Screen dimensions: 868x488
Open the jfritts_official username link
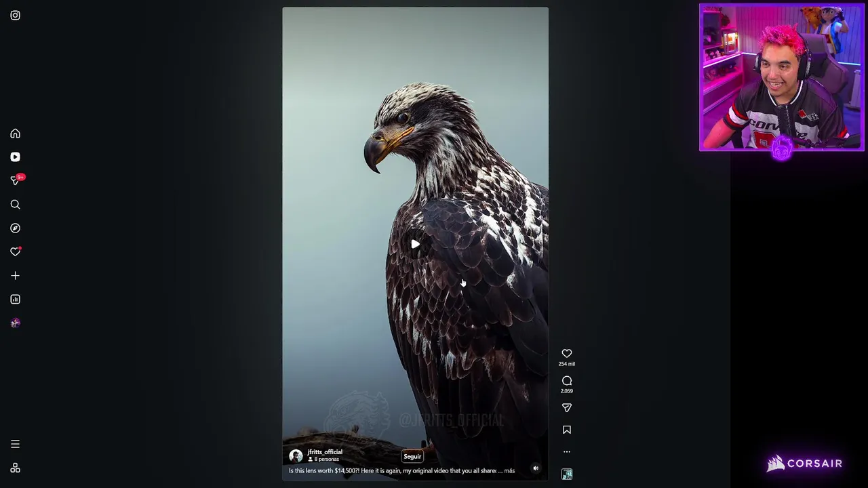pos(325,452)
